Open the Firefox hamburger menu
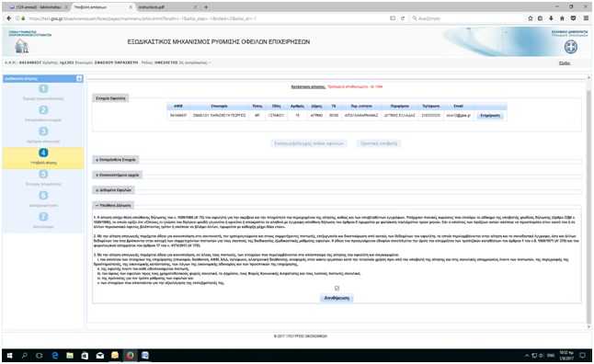 point(586,18)
